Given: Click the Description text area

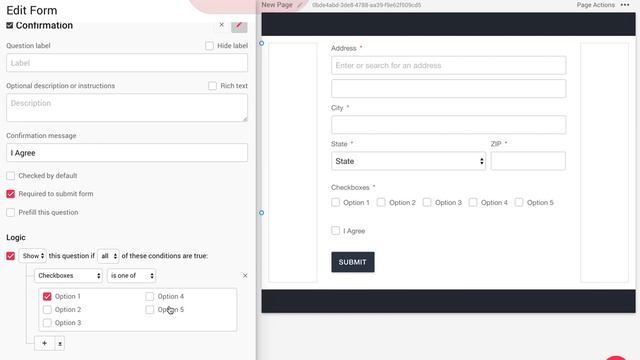Looking at the screenshot, I should (127, 108).
